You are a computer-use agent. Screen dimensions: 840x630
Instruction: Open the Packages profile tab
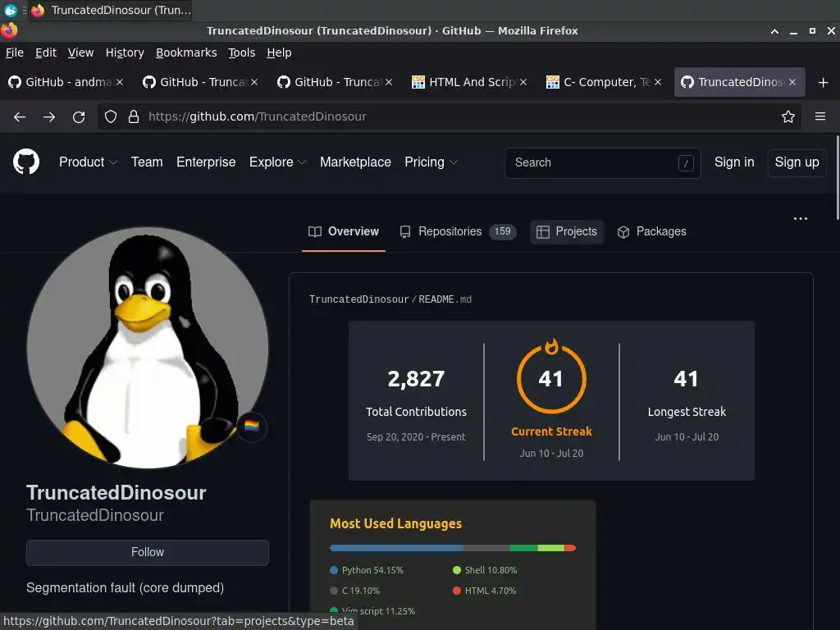(651, 231)
